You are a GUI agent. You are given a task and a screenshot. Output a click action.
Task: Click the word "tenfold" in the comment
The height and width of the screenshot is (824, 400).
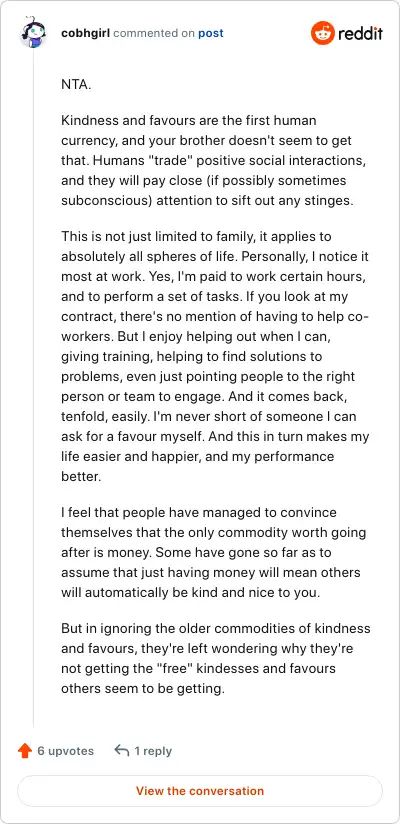coord(79,417)
